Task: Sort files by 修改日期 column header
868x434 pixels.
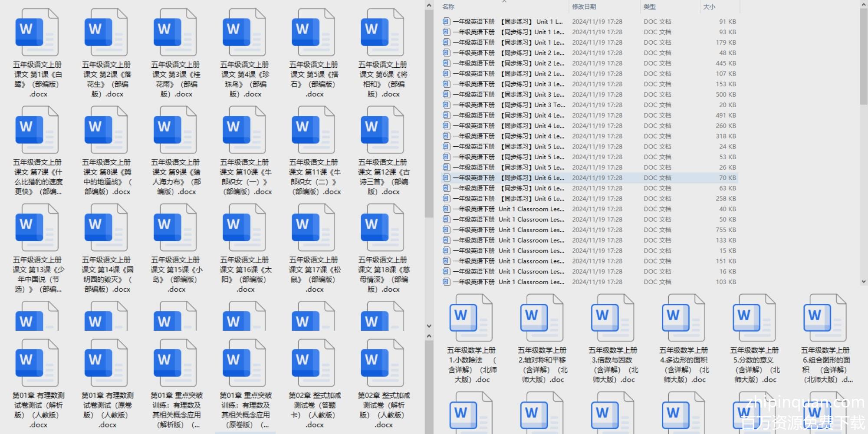Action: 584,7
